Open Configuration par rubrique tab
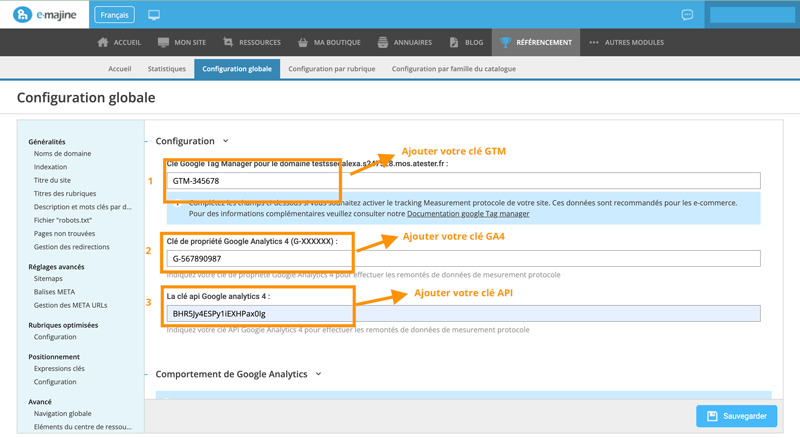Image resolution: width=800 pixels, height=438 pixels. click(332, 69)
